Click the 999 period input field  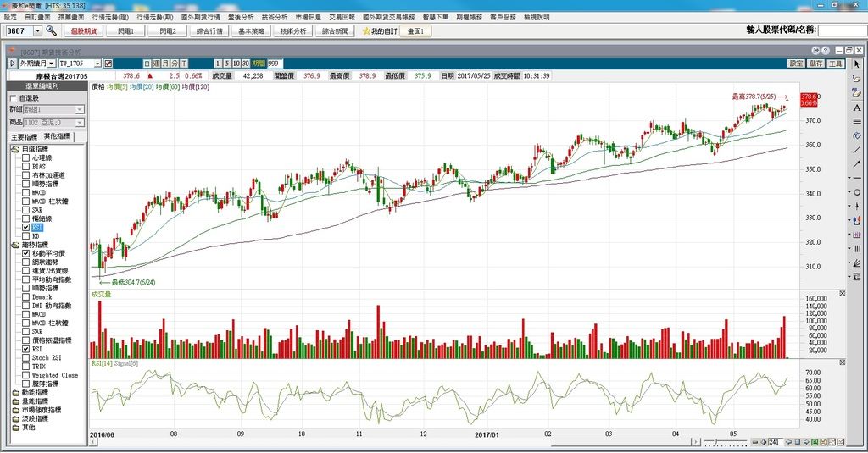tap(275, 64)
